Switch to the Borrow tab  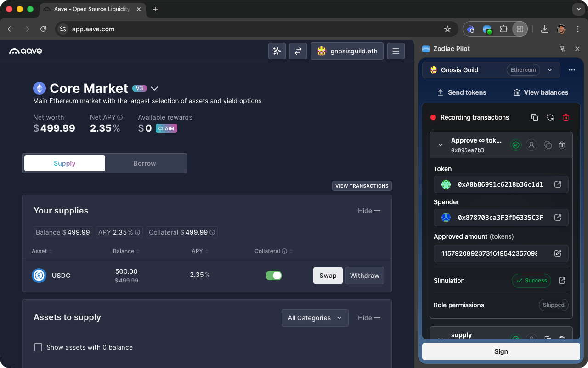coord(145,163)
